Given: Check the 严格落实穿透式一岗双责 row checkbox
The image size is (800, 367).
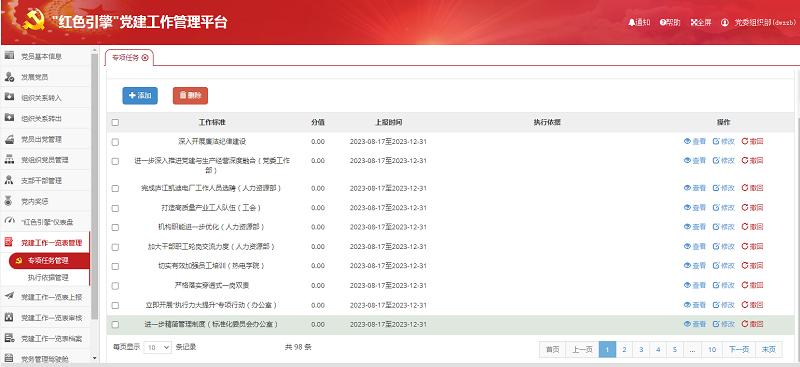Looking at the screenshot, I should pos(115,286).
